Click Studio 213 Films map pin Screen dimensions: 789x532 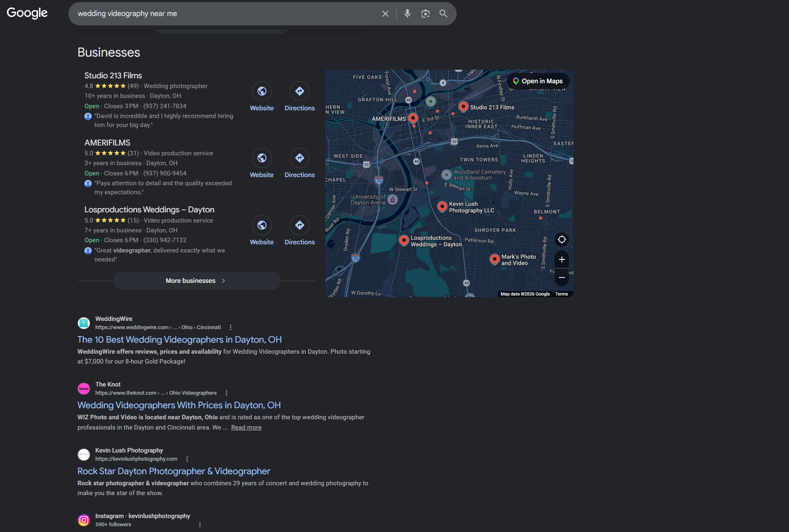(463, 106)
